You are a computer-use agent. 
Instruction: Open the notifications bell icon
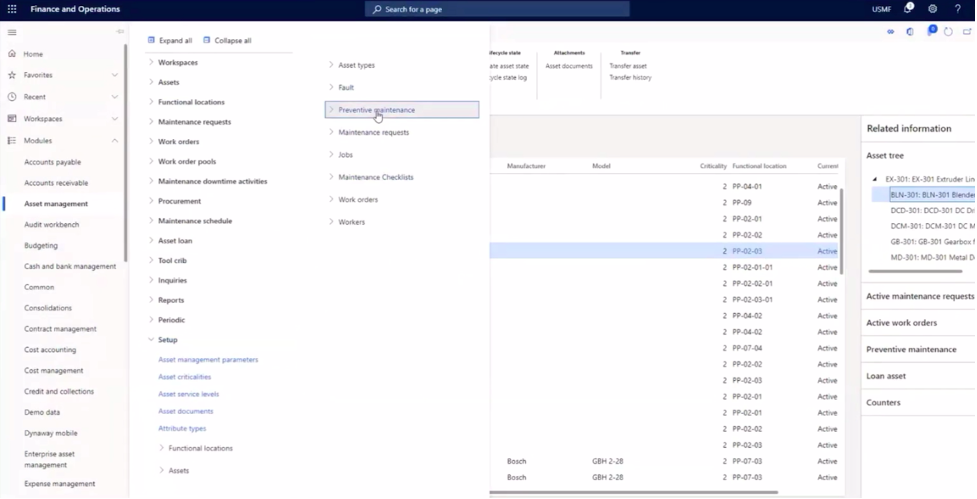click(908, 9)
